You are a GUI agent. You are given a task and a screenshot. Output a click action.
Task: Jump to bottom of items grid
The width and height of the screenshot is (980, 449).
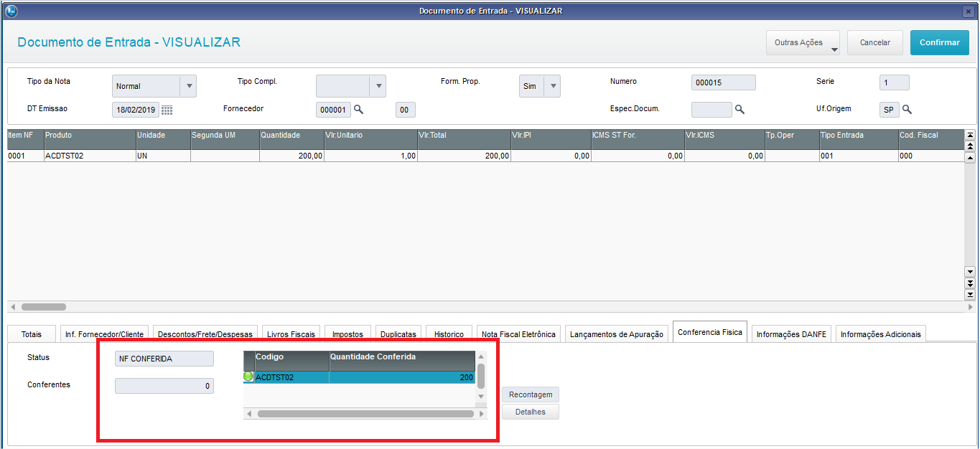click(970, 295)
